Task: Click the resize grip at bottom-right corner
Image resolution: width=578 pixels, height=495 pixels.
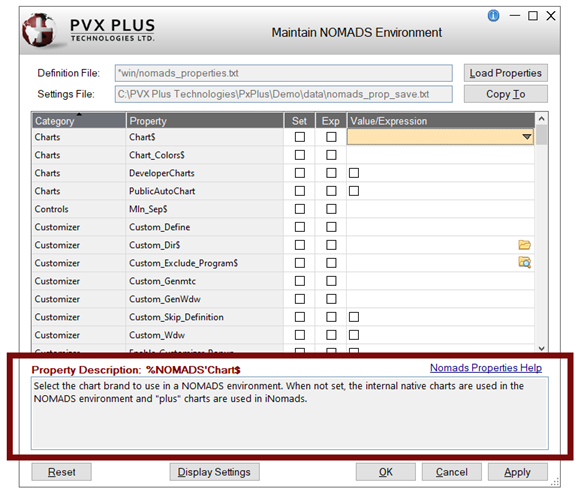Action: click(555, 482)
